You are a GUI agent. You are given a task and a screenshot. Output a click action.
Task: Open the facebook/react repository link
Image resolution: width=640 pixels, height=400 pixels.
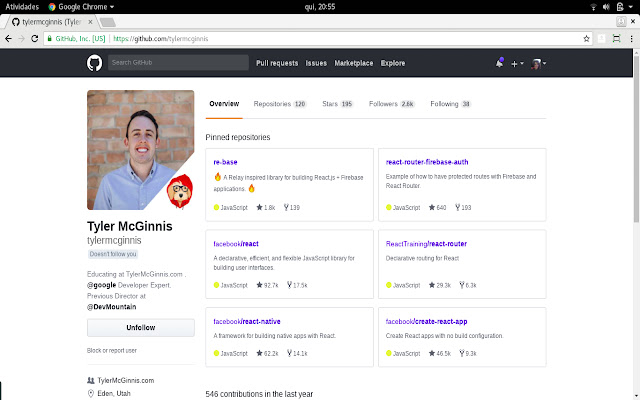(236, 244)
